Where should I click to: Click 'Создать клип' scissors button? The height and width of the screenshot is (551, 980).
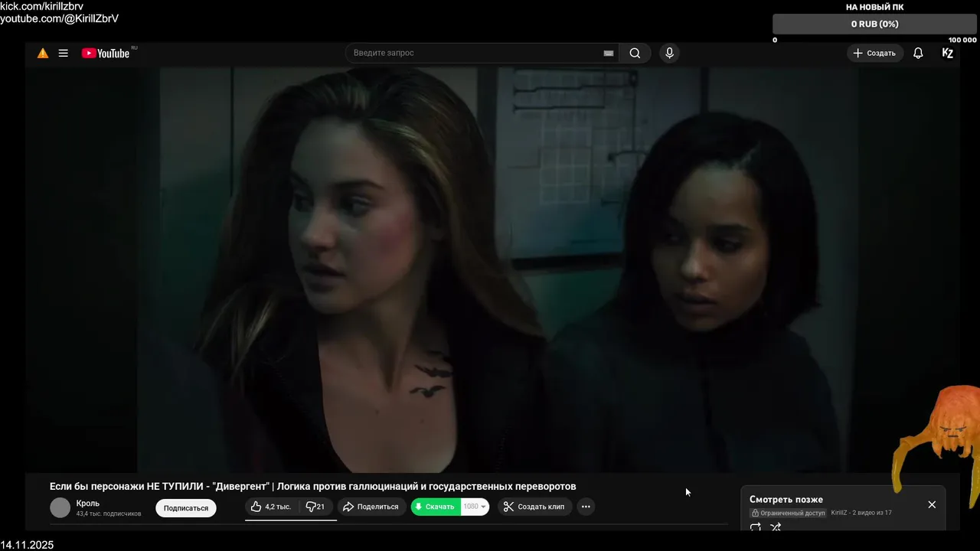(534, 507)
